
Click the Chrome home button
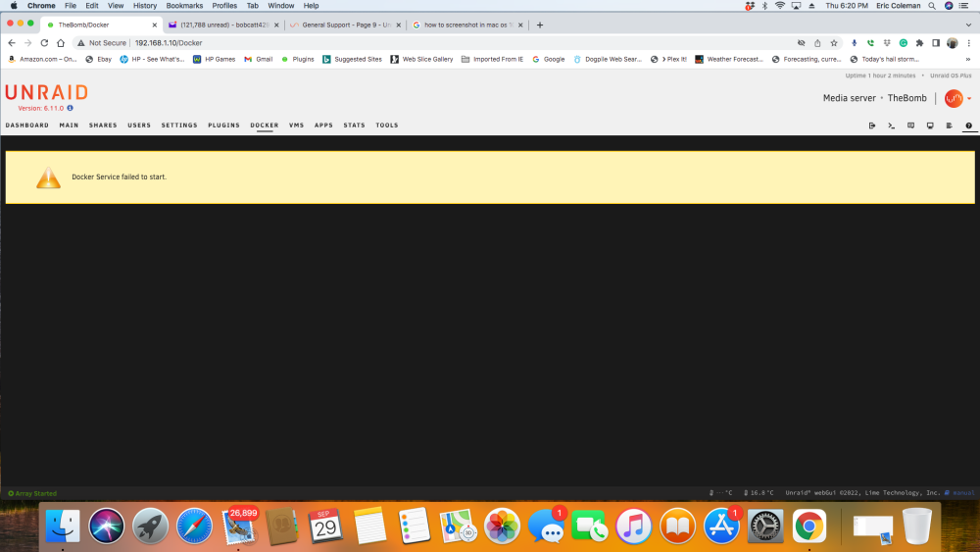(61, 42)
